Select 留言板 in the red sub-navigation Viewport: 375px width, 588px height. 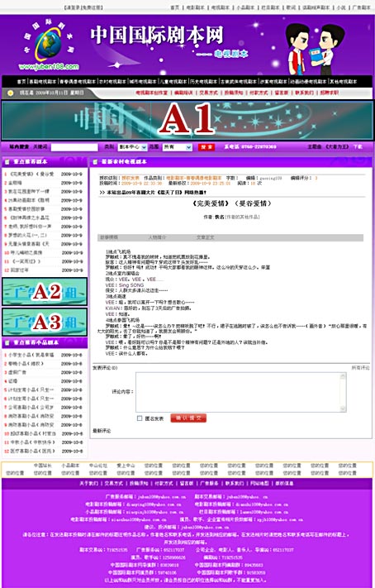point(281,93)
